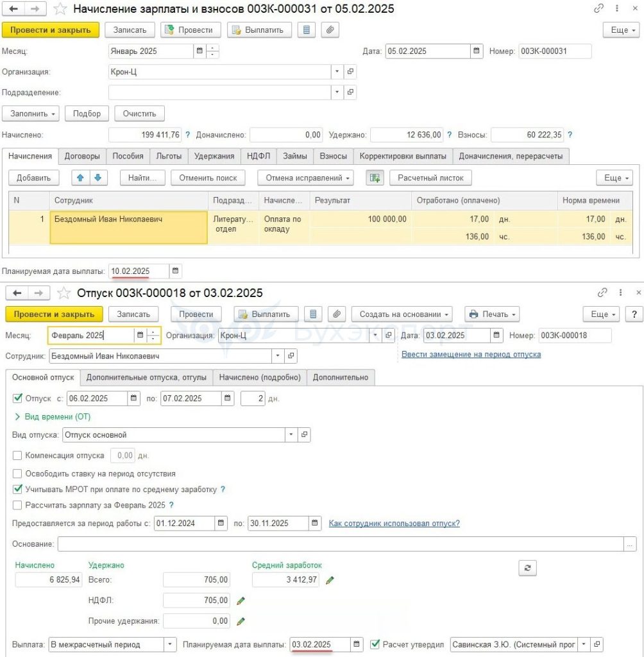Expand Сотрудник dropdown in Отпуск form
644x657 pixels.
pos(277,356)
